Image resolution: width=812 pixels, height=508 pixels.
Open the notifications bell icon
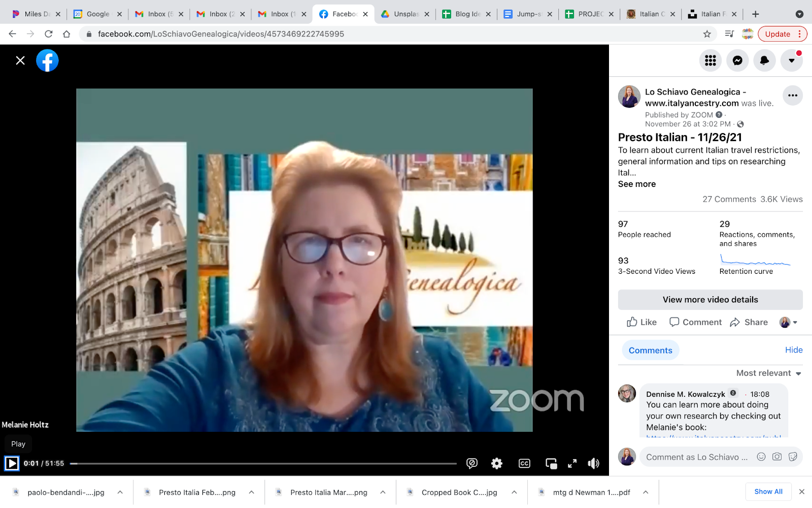764,60
